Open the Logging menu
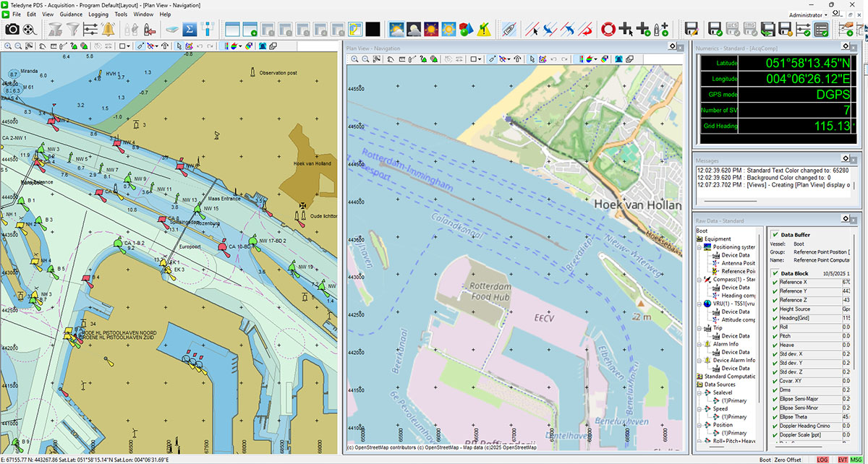This screenshot has width=868, height=464. point(98,14)
